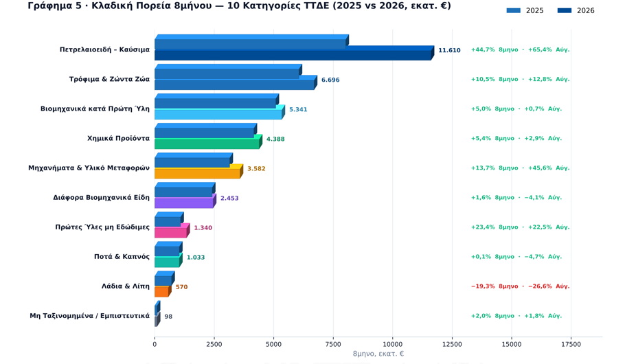Click the 15000 x-axis tick label
The height and width of the screenshot is (364, 625).
512,345
